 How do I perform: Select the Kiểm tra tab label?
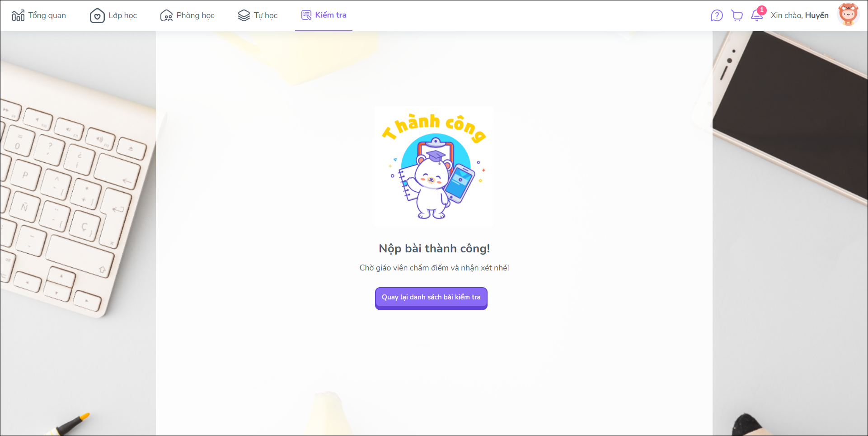pos(331,15)
